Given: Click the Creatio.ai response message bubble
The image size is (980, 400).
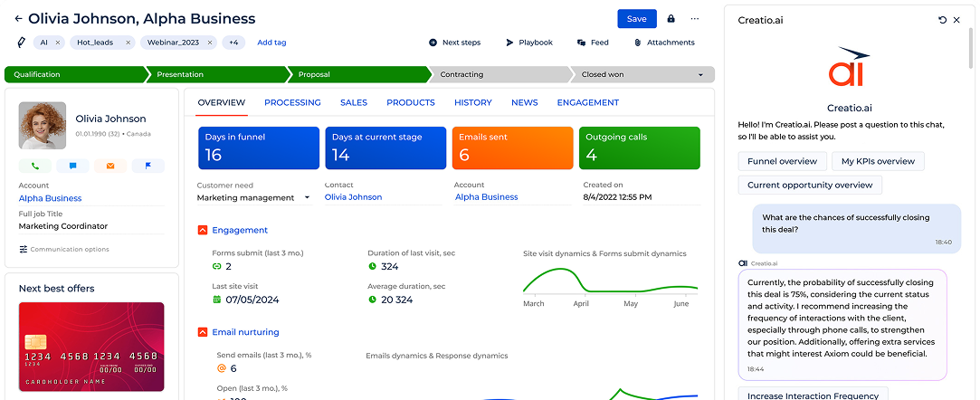Looking at the screenshot, I should click(842, 325).
